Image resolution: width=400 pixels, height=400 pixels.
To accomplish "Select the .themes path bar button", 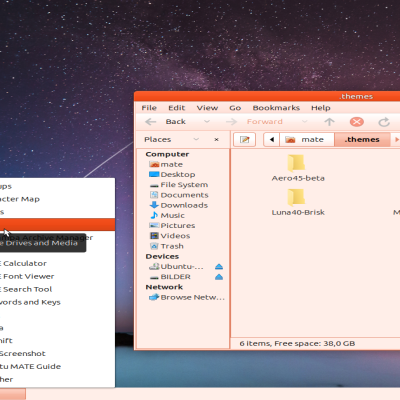I will tap(362, 139).
